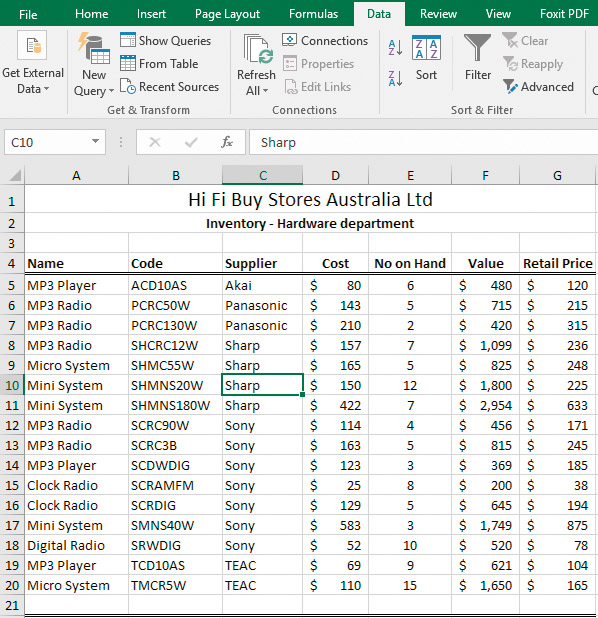Switch to the Home tab
This screenshot has width=598, height=618.
(x=91, y=14)
